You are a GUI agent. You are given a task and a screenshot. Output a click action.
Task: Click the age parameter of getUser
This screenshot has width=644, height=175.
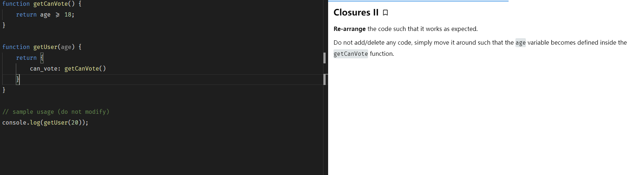click(x=66, y=47)
